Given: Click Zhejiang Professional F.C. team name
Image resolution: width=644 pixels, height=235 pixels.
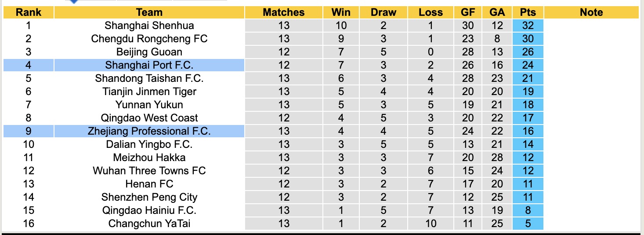Looking at the screenshot, I should coord(149,131).
